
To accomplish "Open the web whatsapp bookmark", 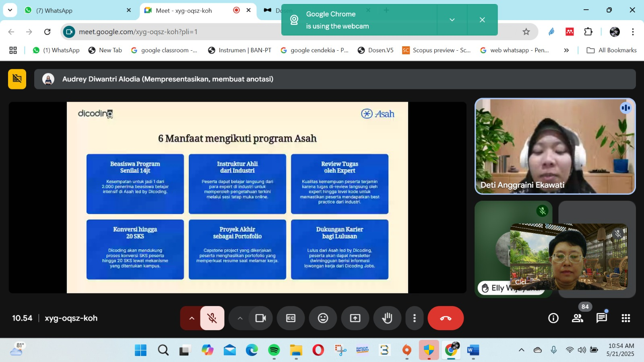I will click(514, 50).
